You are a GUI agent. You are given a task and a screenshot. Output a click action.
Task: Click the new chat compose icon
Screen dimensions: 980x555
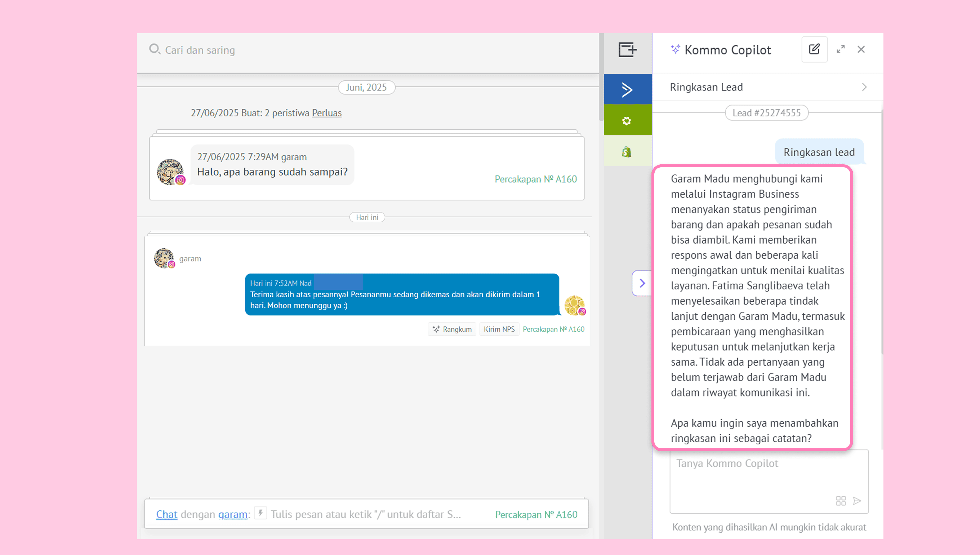coord(814,49)
